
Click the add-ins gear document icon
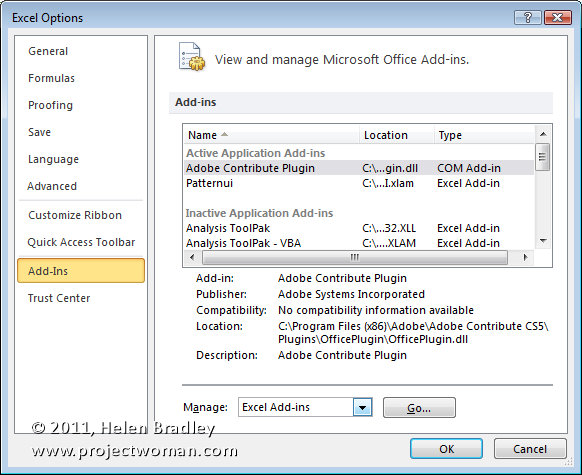pos(192,57)
